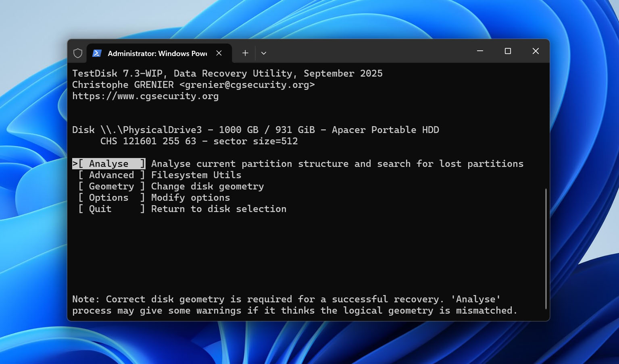619x364 pixels.
Task: Minimize the terminal window
Action: coord(480,51)
